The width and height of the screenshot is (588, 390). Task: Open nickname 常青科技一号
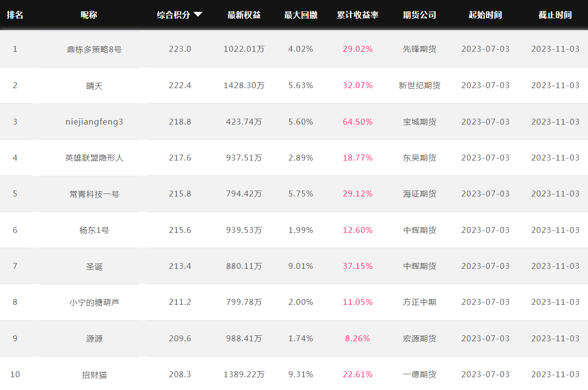pos(94,194)
